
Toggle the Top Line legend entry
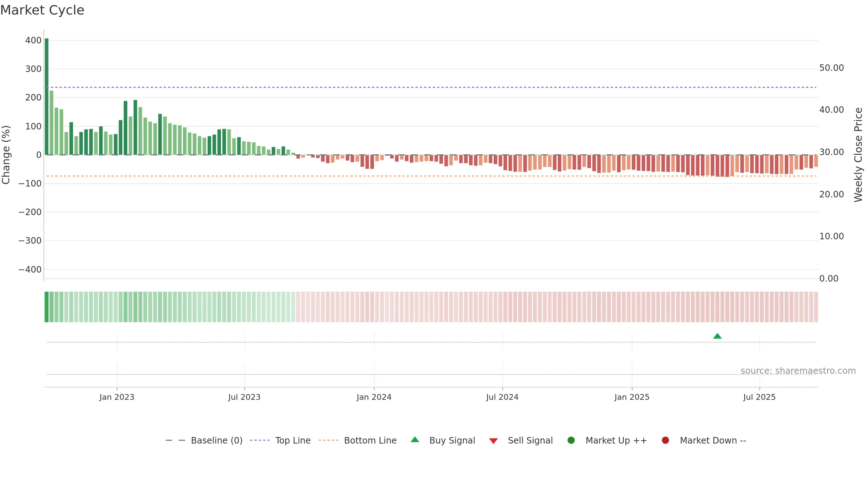click(x=280, y=440)
